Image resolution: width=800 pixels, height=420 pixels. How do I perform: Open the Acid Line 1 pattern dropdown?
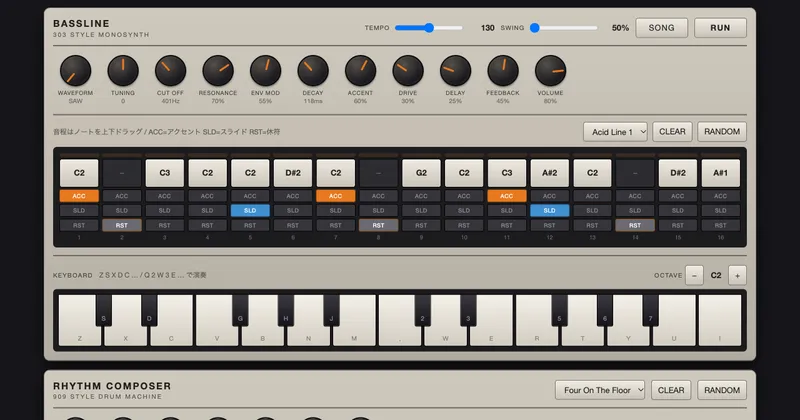pyautogui.click(x=615, y=132)
